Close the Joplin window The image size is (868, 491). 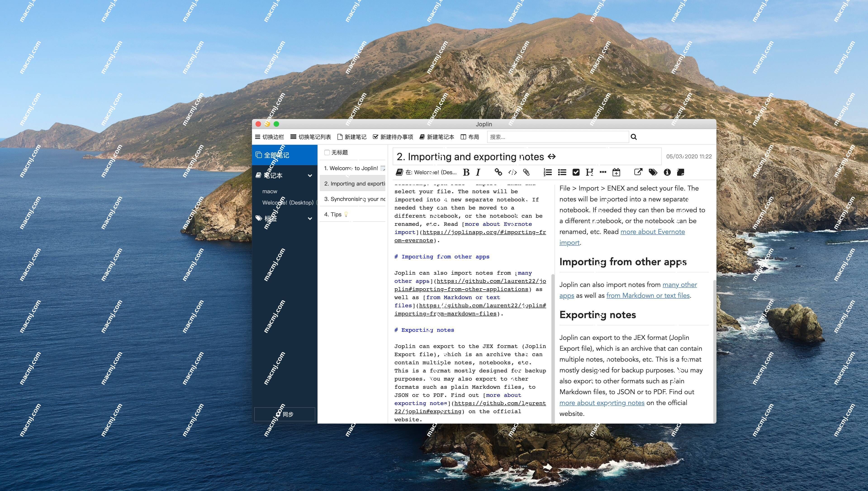[x=259, y=124]
